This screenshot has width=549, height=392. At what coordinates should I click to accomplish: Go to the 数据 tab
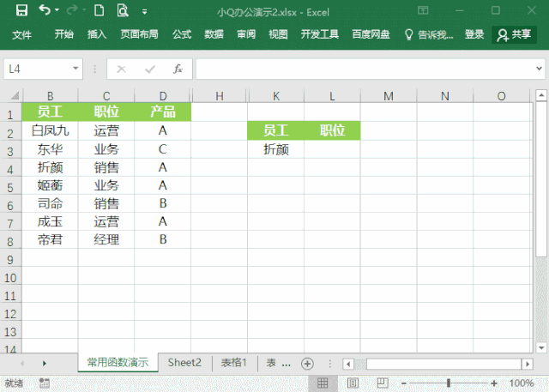(214, 34)
